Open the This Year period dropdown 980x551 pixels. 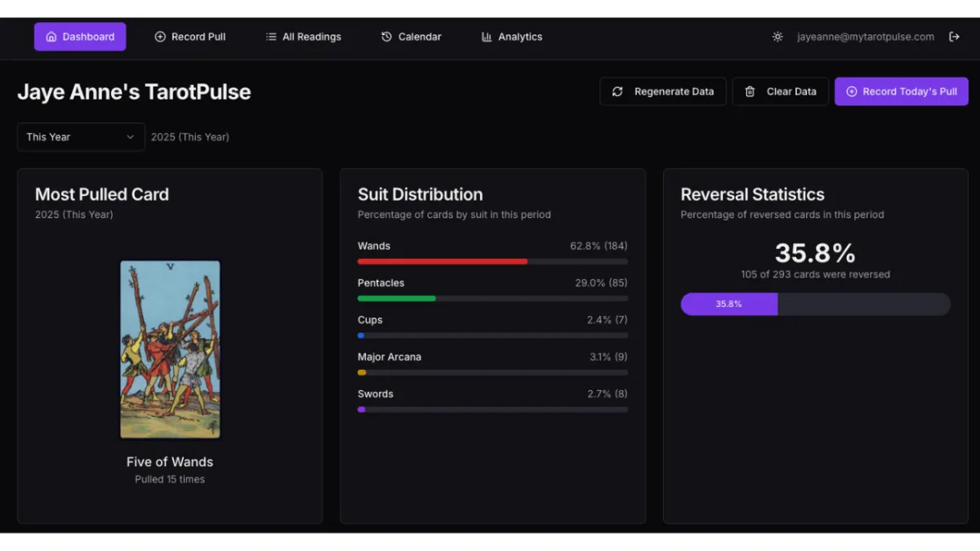coord(80,137)
